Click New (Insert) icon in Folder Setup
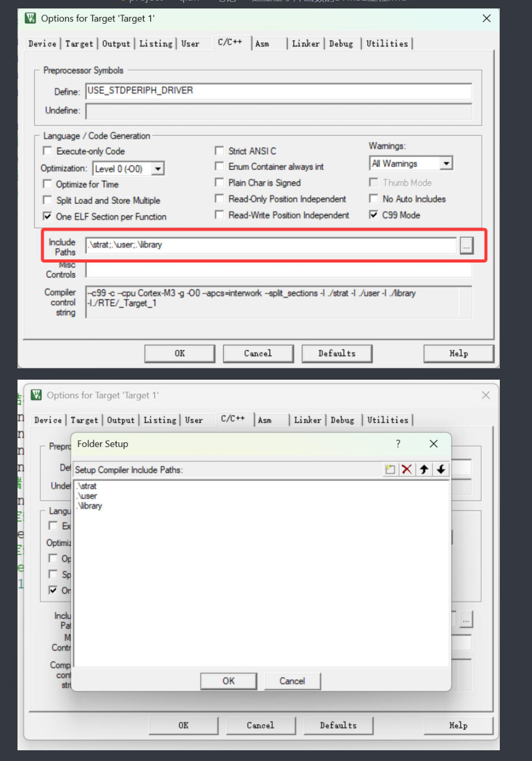The image size is (532, 761). (390, 469)
